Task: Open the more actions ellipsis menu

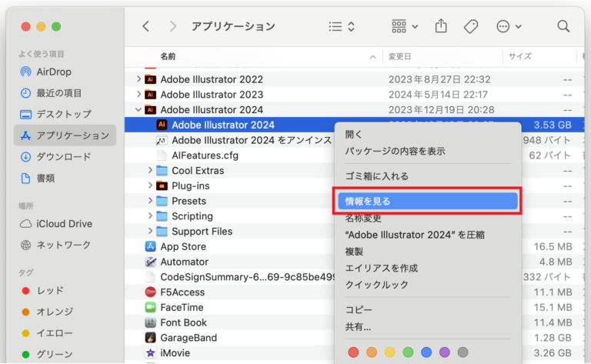Action: tap(509, 26)
